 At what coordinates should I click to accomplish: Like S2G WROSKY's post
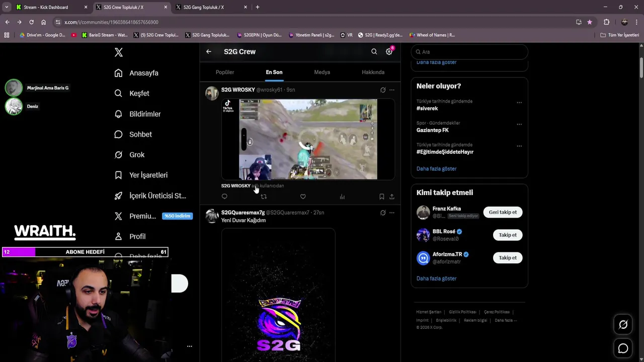point(303,197)
